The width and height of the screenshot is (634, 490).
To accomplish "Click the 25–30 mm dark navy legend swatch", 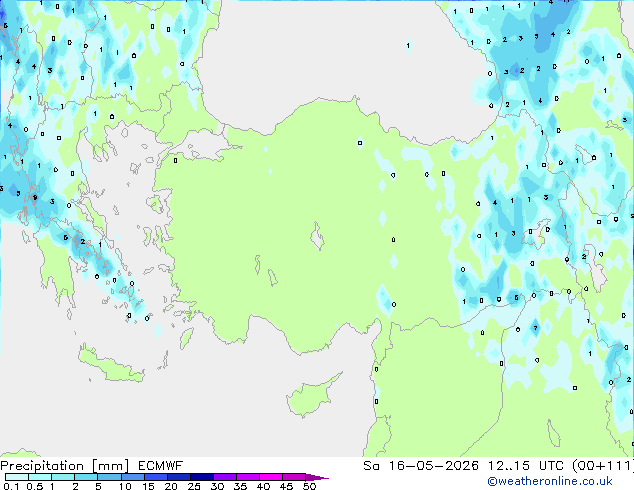I will pyautogui.click(x=202, y=477).
